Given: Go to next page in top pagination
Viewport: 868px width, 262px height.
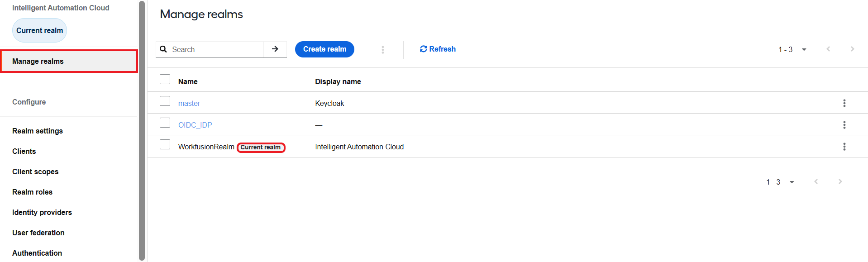Looking at the screenshot, I should coord(852,49).
